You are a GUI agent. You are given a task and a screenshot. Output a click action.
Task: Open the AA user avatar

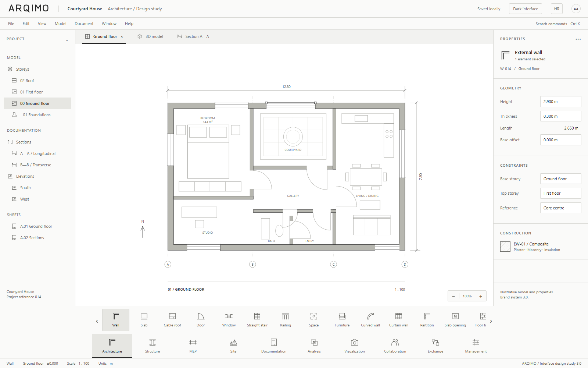(576, 9)
